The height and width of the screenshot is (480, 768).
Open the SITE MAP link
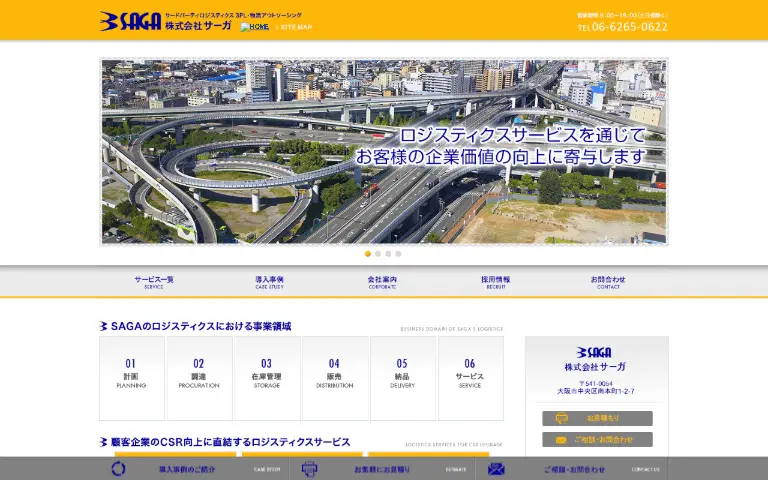(x=294, y=27)
